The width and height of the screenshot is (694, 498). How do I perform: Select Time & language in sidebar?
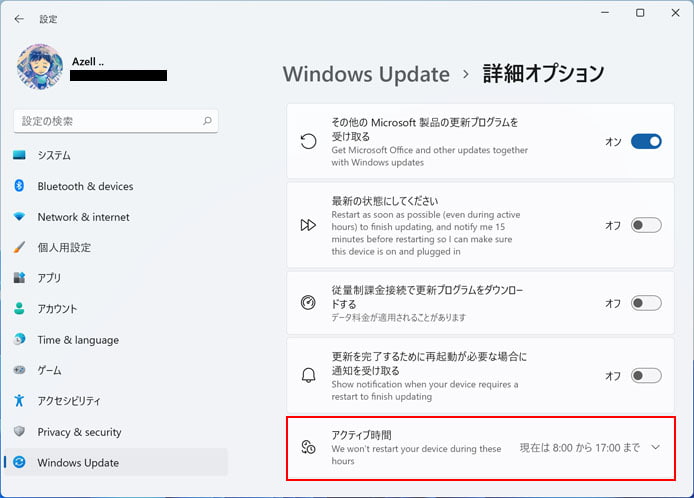(116, 340)
